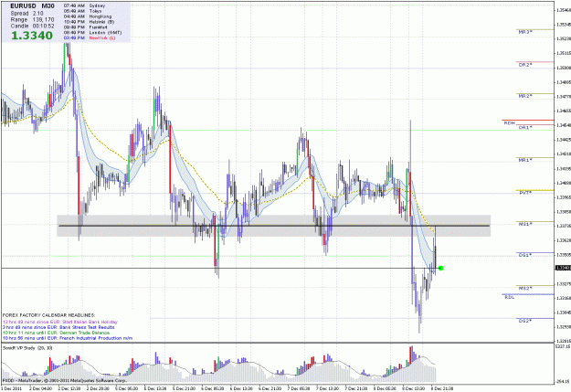This screenshot has width=571, height=392.
Task: Click the 2 Dec 04:00 time axis label
Action: [x=40, y=388]
